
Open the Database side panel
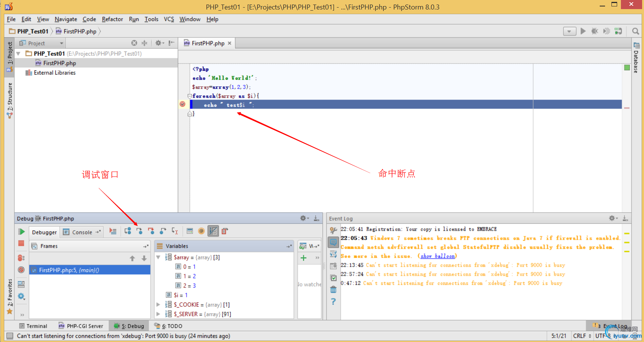pos(636,58)
